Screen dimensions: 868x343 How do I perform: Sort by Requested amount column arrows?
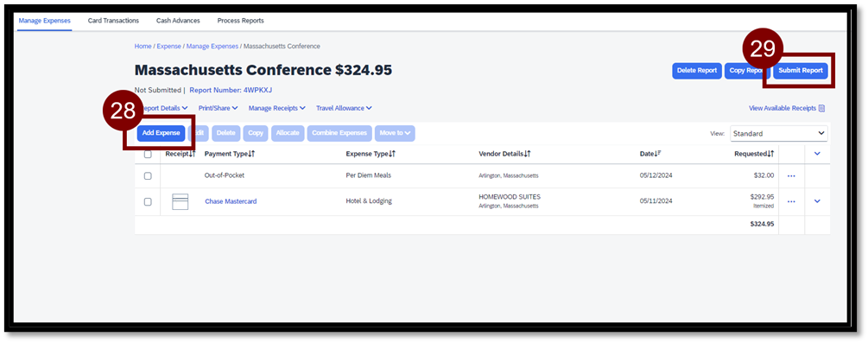(770, 154)
